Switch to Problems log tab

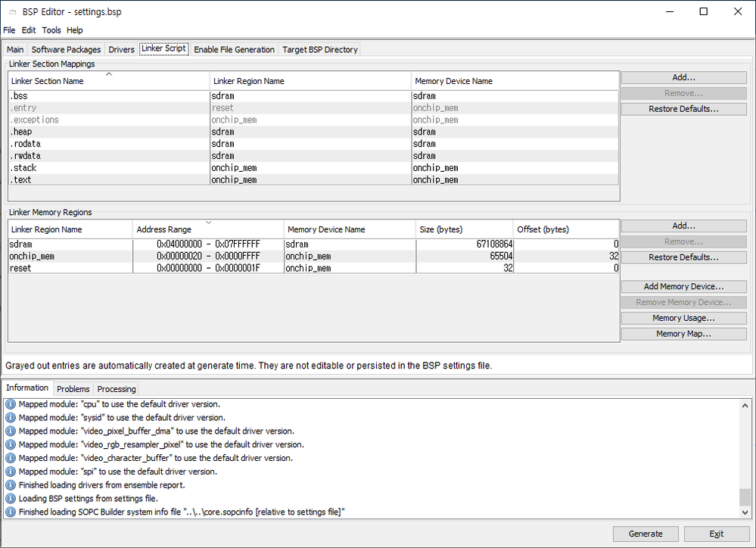point(73,389)
